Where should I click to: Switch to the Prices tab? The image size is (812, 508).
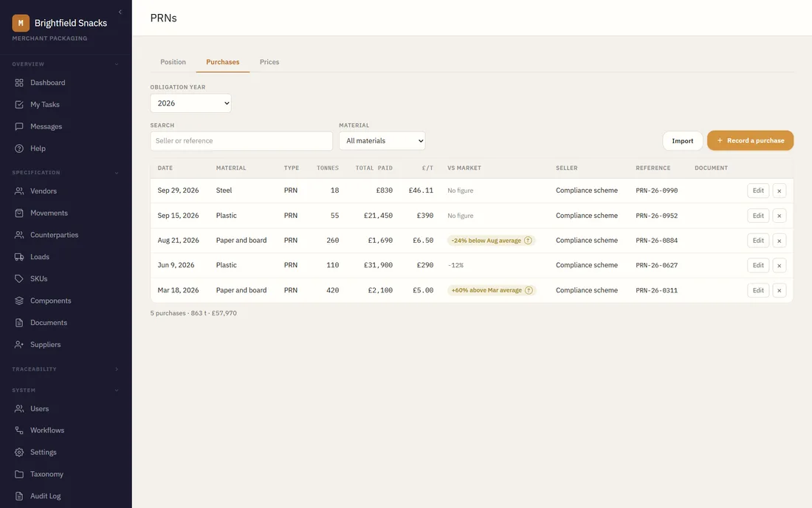[269, 62]
